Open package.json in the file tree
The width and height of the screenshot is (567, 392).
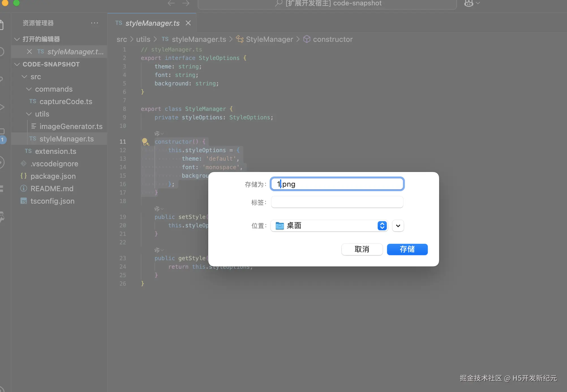59,176
